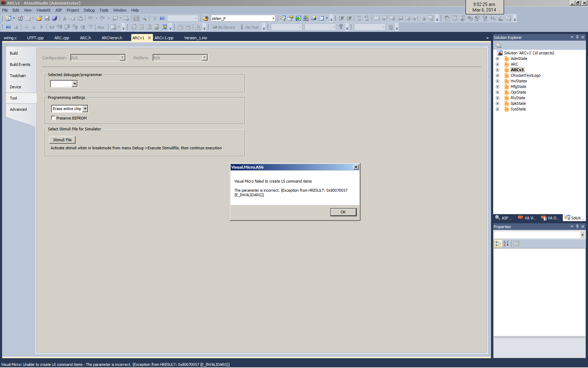Click the Stimuli File button

(62, 140)
